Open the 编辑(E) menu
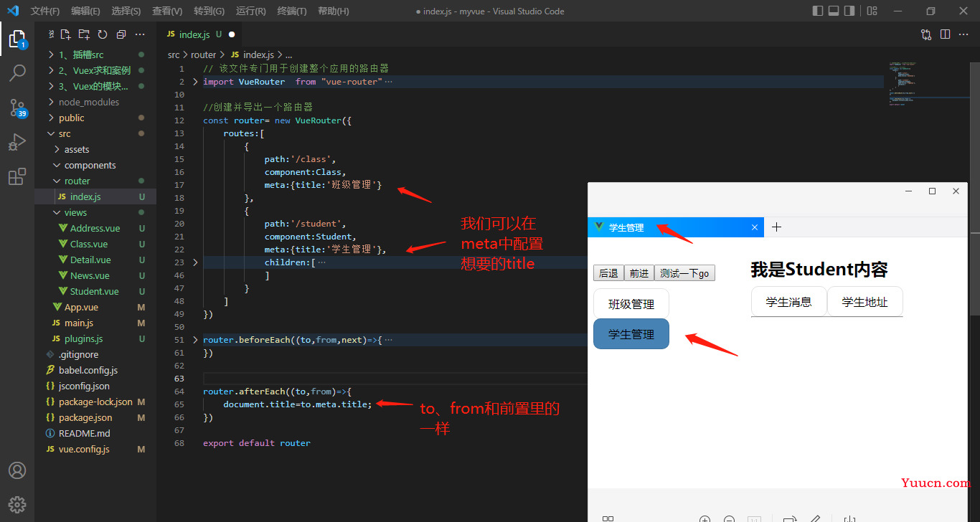The image size is (980, 522). click(x=85, y=11)
